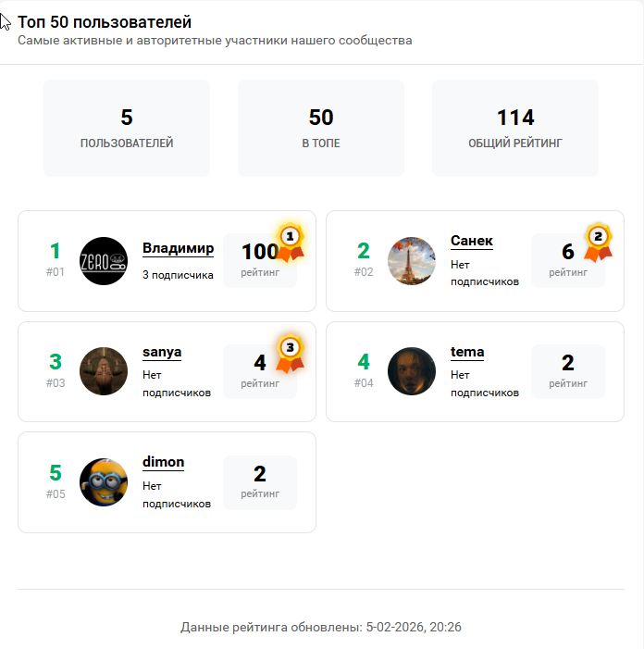Screen dimensions: 644x649
Task: Click the gold first-place medal badge
Action: (290, 241)
